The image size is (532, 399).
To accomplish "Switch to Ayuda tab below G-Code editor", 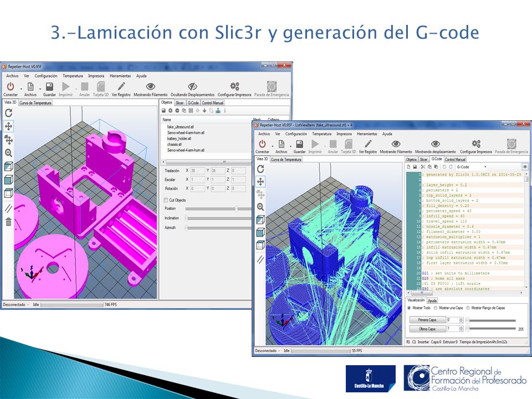I will [432, 300].
